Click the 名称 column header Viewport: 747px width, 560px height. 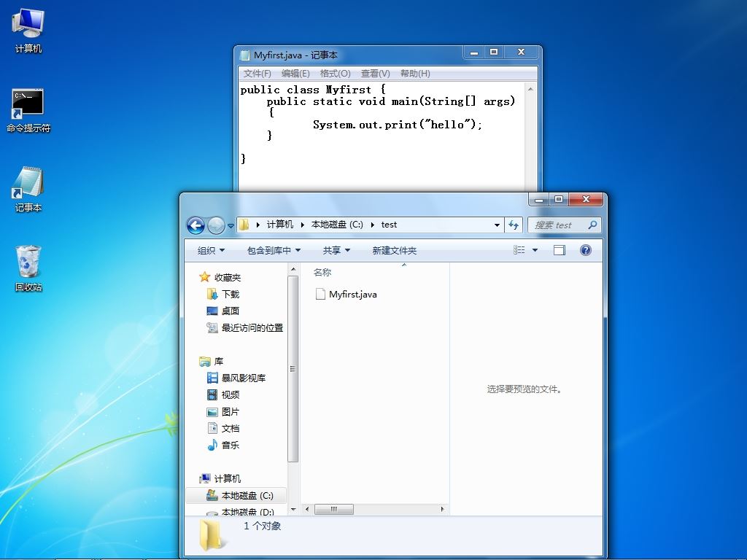322,273
